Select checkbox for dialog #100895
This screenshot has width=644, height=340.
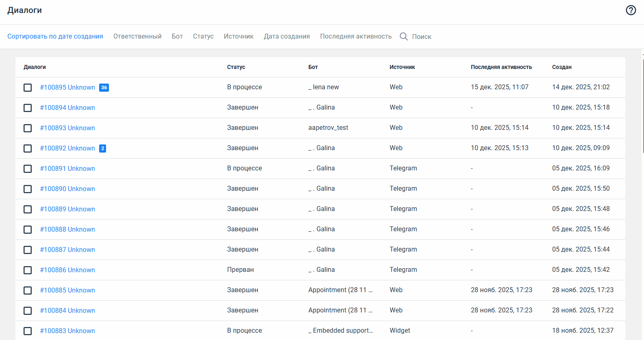[28, 88]
